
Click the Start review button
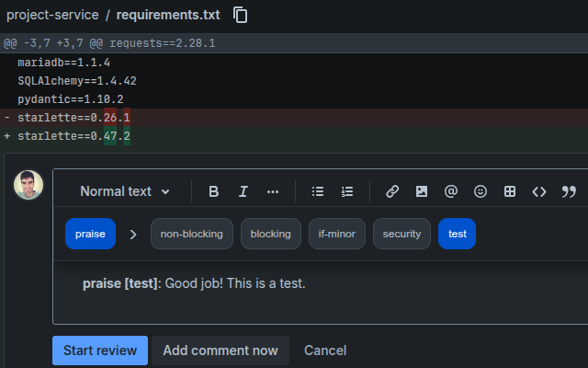99,351
